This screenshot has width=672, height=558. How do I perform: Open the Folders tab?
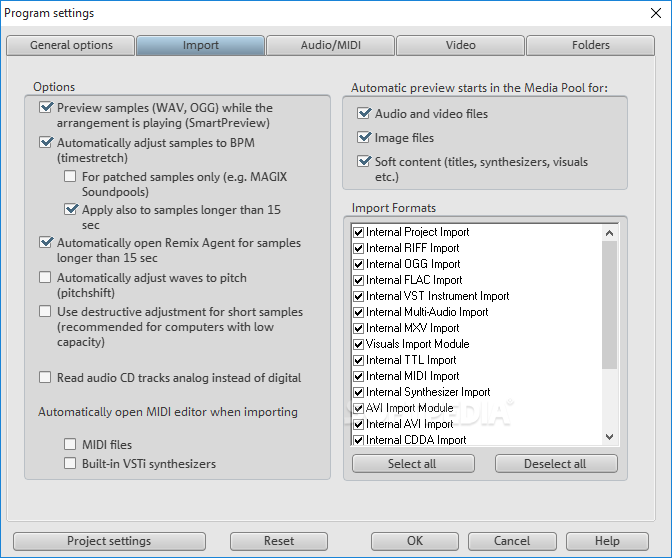click(x=590, y=45)
